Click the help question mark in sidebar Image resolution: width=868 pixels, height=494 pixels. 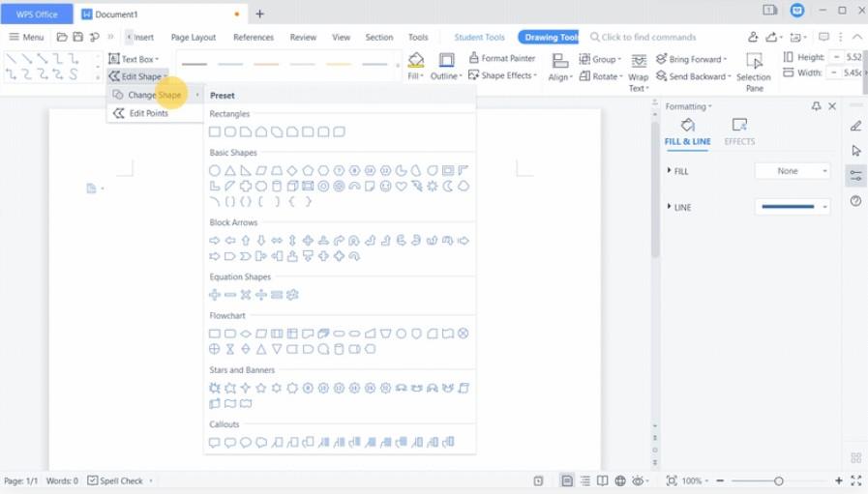pyautogui.click(x=855, y=201)
